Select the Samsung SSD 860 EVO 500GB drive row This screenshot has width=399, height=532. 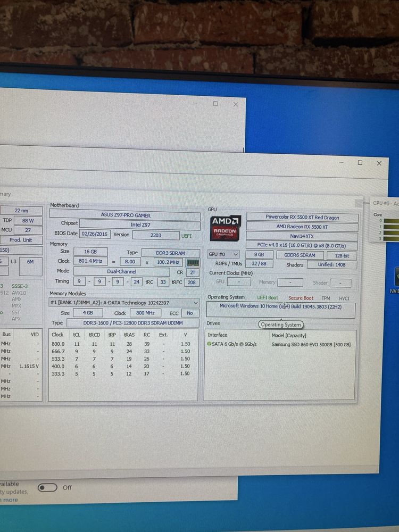click(280, 344)
